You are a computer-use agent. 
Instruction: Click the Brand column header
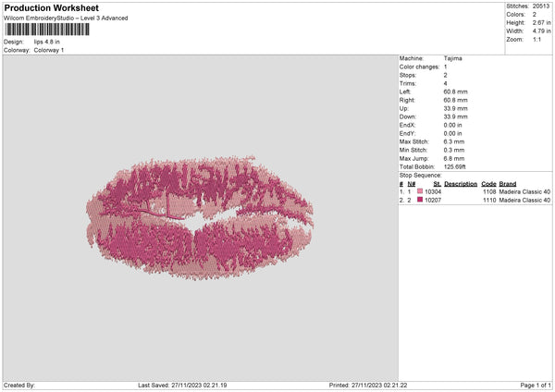pyautogui.click(x=507, y=183)
